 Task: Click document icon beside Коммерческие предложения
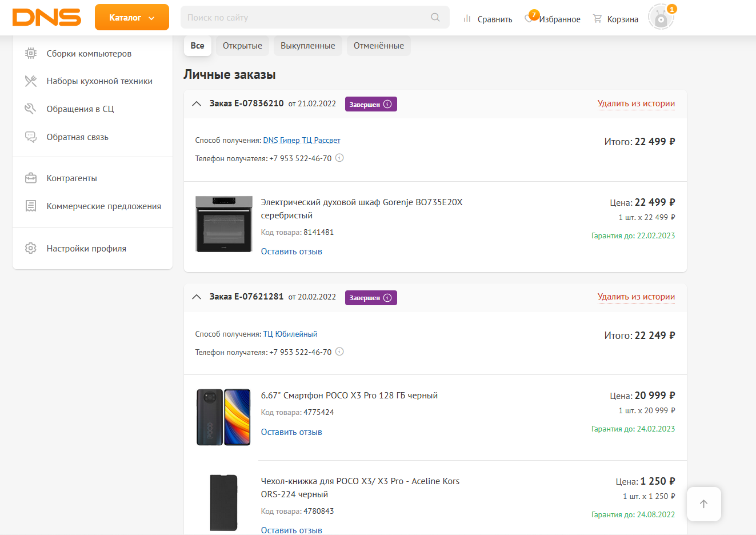pos(31,206)
